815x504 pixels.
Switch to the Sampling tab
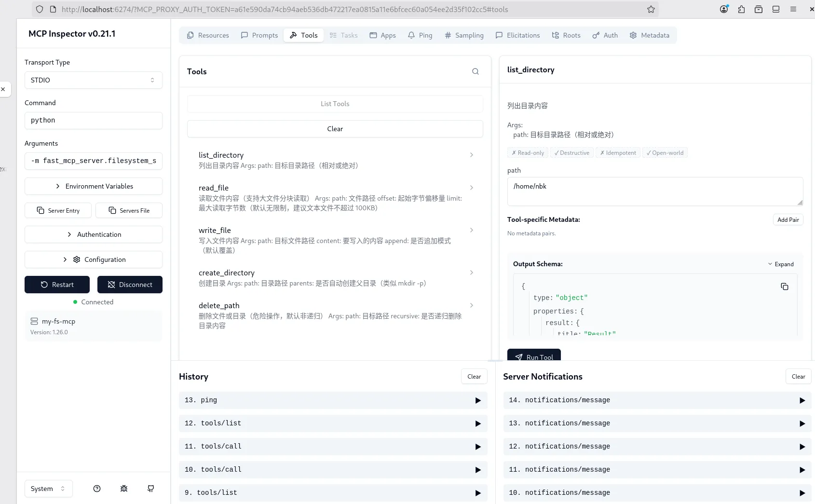coord(464,35)
